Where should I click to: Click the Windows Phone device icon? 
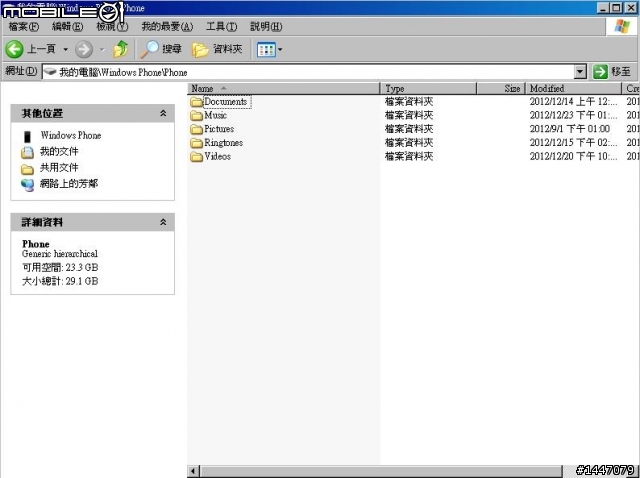pyautogui.click(x=27, y=136)
